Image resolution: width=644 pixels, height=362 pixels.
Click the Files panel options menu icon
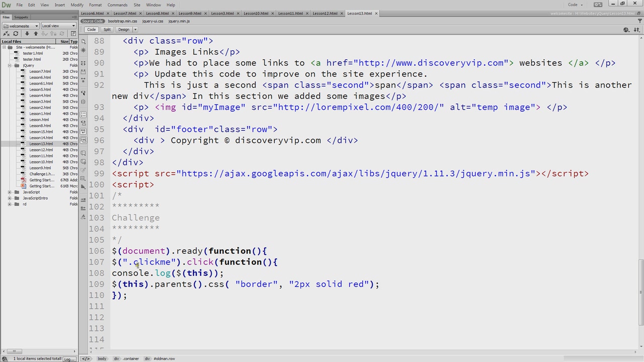point(74,17)
